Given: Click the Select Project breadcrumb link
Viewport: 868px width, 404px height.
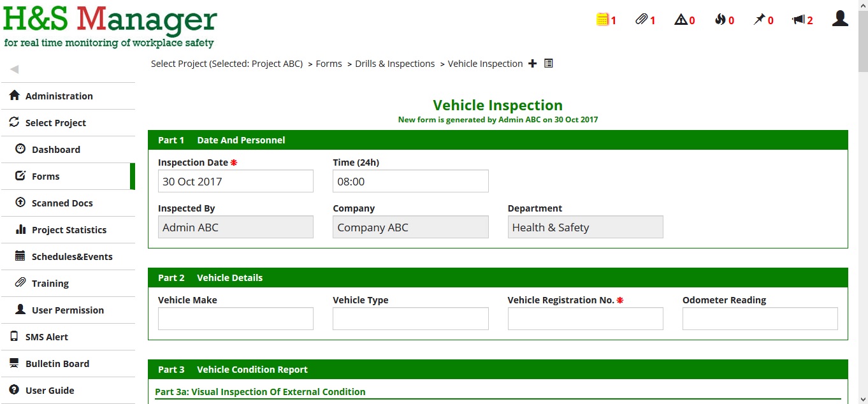Looking at the screenshot, I should pyautogui.click(x=227, y=64).
